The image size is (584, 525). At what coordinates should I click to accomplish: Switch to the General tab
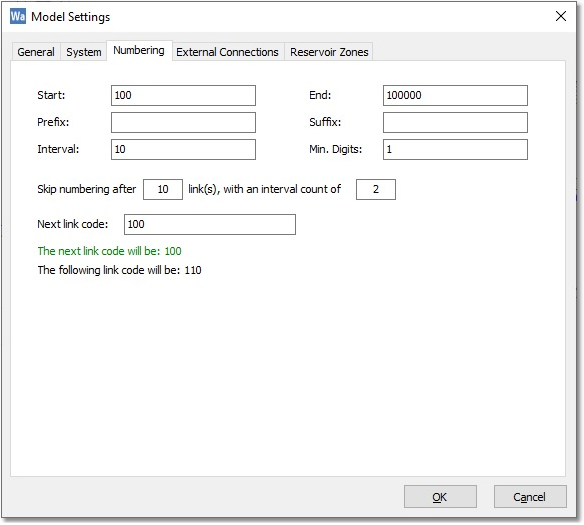click(x=36, y=52)
